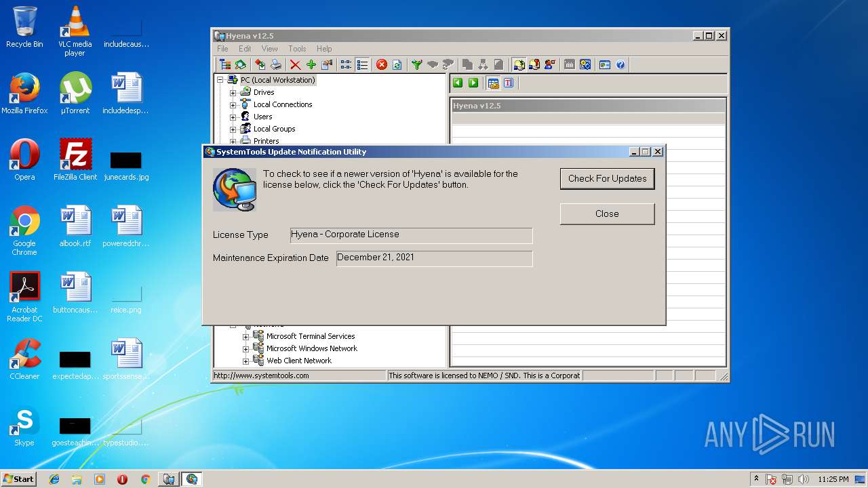Click the Maintenance Expiration Date field

click(434, 258)
